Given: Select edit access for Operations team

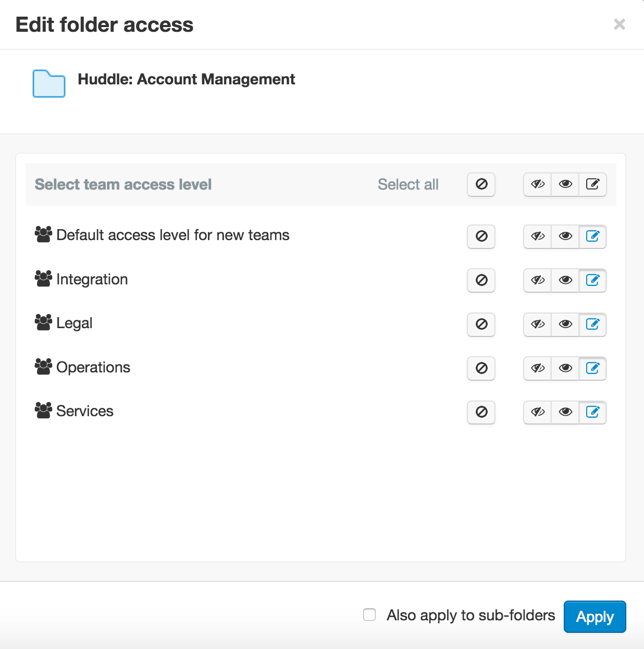Looking at the screenshot, I should click(592, 368).
